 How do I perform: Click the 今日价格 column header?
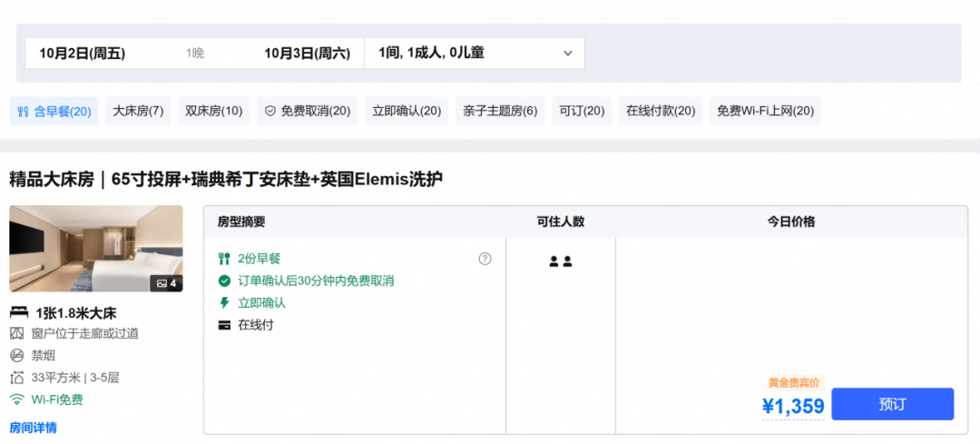coord(791,222)
